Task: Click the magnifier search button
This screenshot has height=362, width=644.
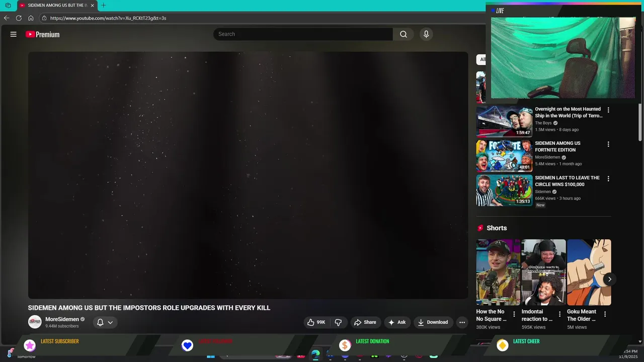Action: pos(404,34)
